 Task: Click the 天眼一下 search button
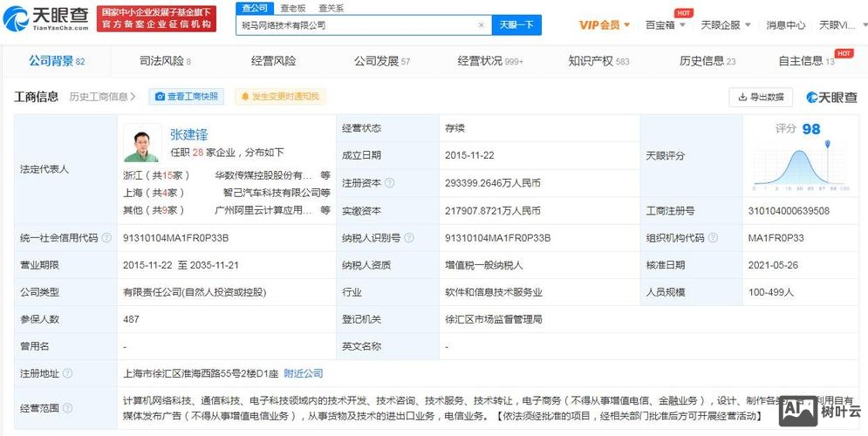point(516,25)
